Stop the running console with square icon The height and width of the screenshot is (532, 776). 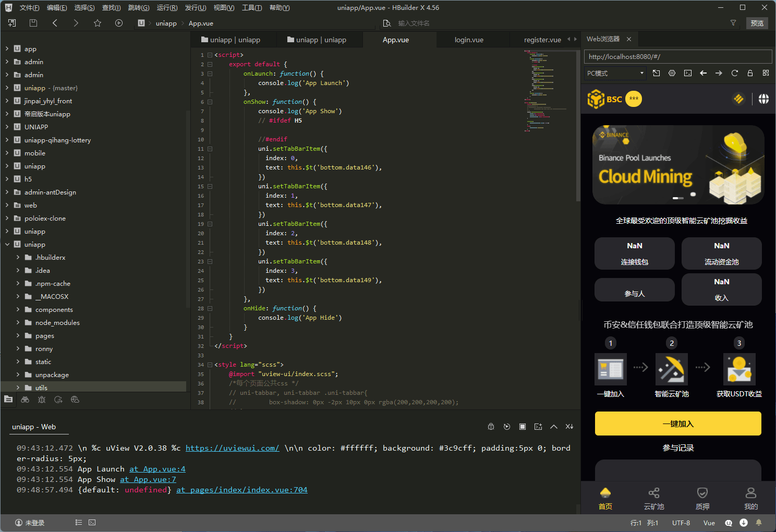click(x=522, y=427)
